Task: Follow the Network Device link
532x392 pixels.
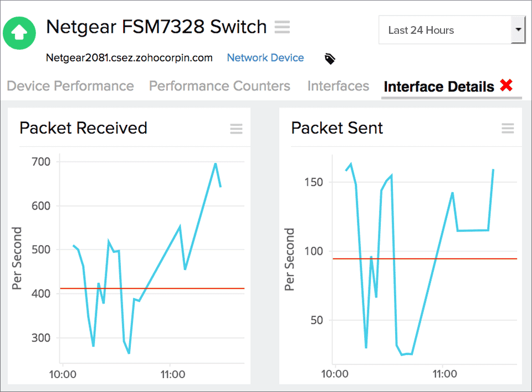Action: 265,58
